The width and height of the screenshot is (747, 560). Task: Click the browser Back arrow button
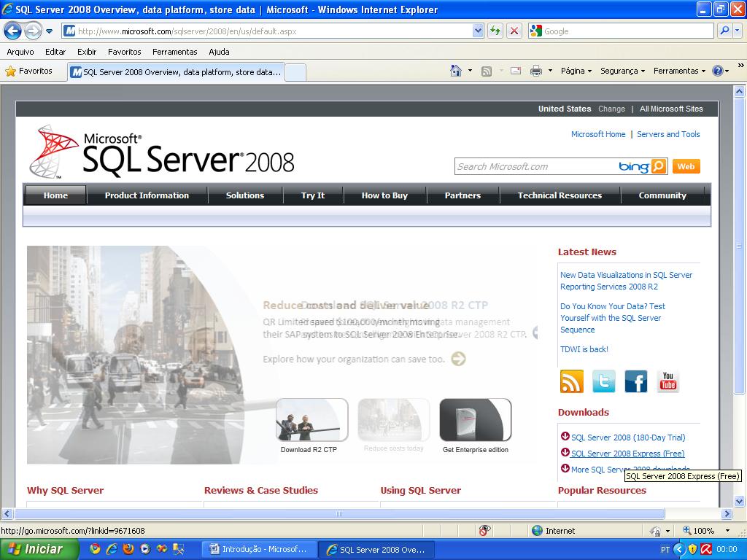pyautogui.click(x=12, y=31)
